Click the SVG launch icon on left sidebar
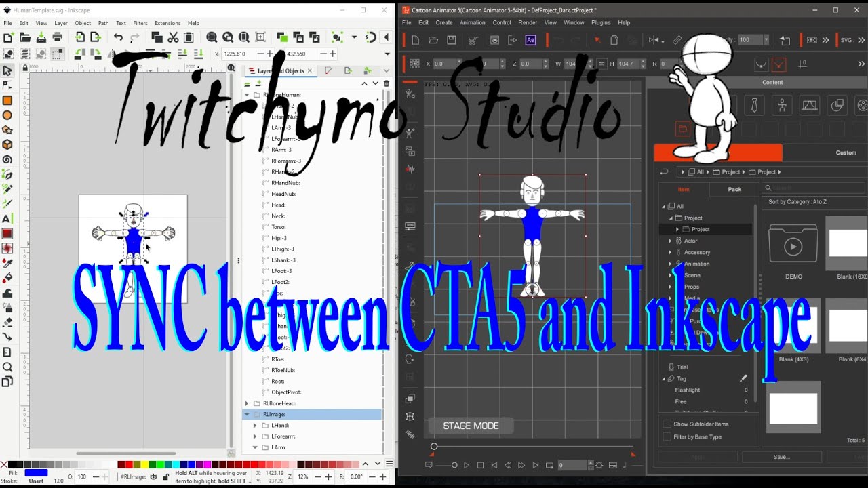The image size is (868, 488). pos(410,226)
